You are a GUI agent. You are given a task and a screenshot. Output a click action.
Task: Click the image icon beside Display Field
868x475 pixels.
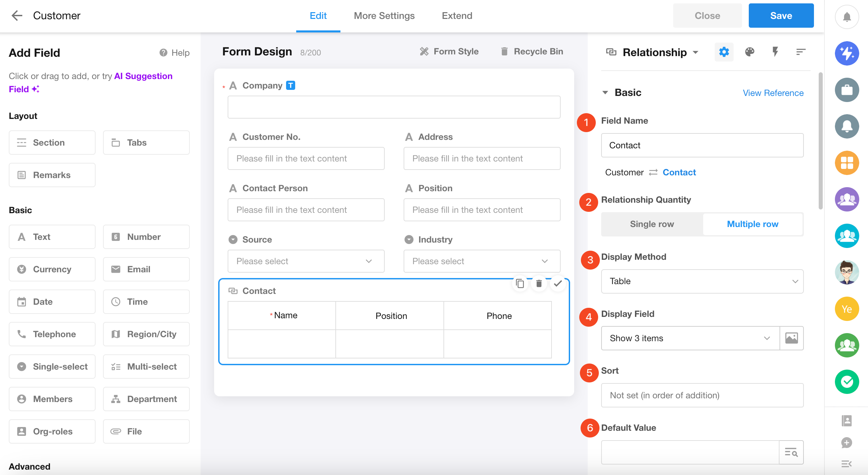[791, 338]
